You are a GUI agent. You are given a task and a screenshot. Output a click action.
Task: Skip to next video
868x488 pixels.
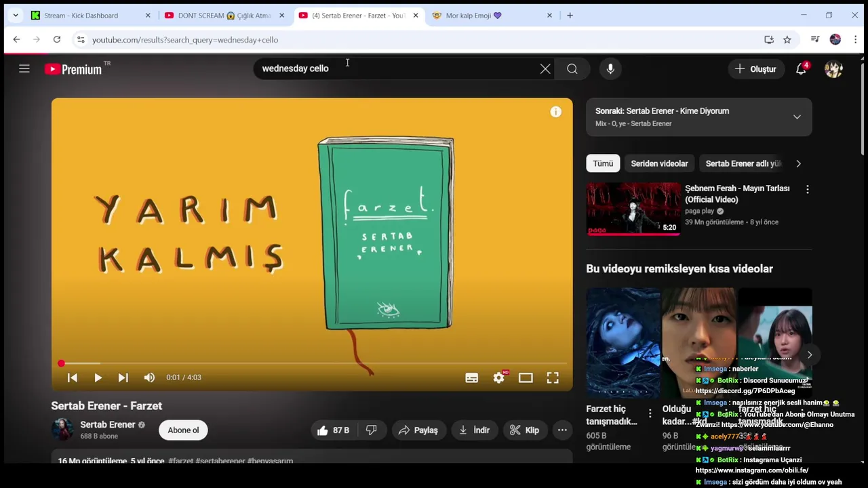123,378
